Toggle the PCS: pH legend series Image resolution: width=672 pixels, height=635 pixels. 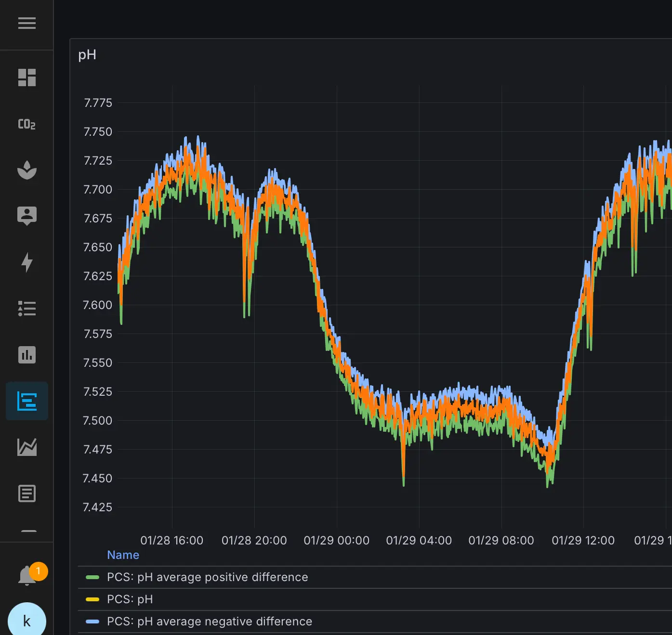click(x=130, y=599)
